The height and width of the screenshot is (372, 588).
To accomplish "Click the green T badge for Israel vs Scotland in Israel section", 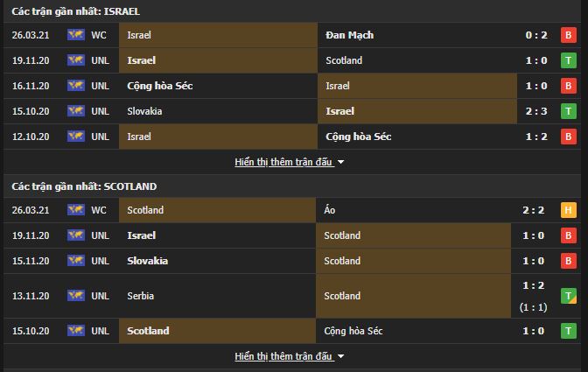I will click(x=569, y=60).
